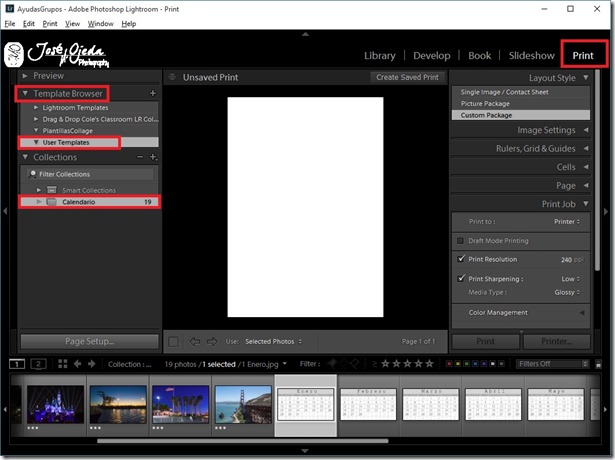
Task: Select the Golden Gate Bridge photo thumbnail
Action: click(243, 404)
